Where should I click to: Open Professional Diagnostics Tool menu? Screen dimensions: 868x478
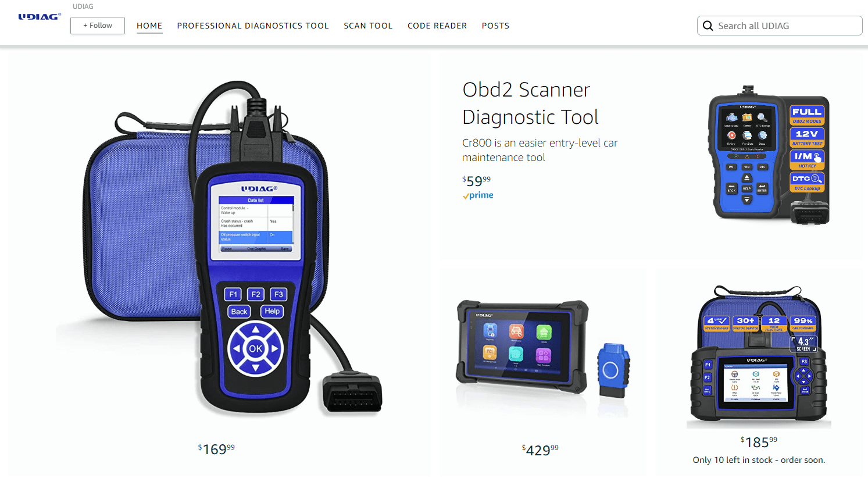pyautogui.click(x=253, y=26)
